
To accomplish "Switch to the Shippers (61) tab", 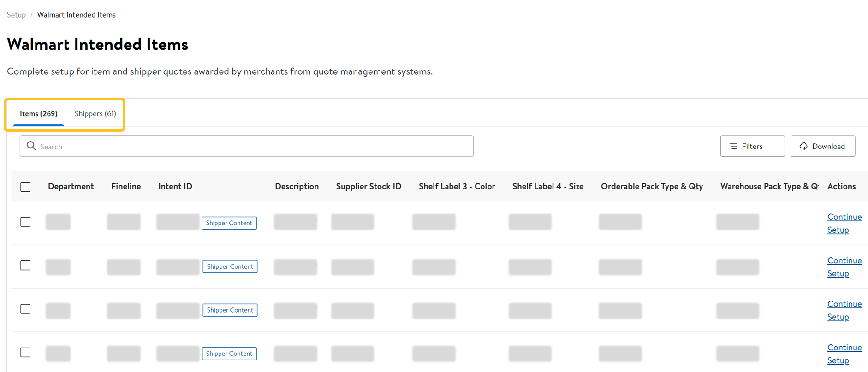I will tap(95, 113).
